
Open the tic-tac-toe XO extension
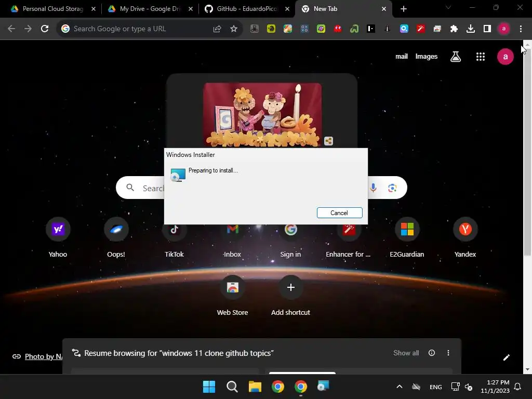[304, 29]
